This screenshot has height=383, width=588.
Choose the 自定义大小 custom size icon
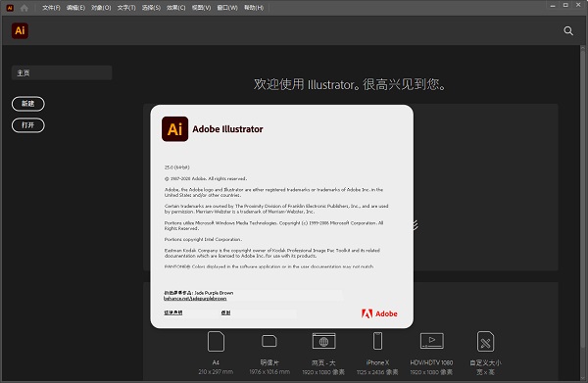pos(486,342)
